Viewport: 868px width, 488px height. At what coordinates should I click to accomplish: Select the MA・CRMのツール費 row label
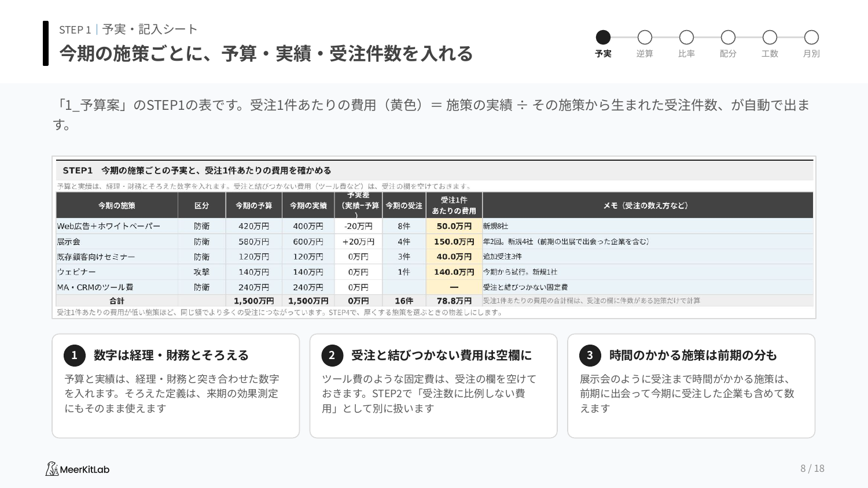pos(95,287)
